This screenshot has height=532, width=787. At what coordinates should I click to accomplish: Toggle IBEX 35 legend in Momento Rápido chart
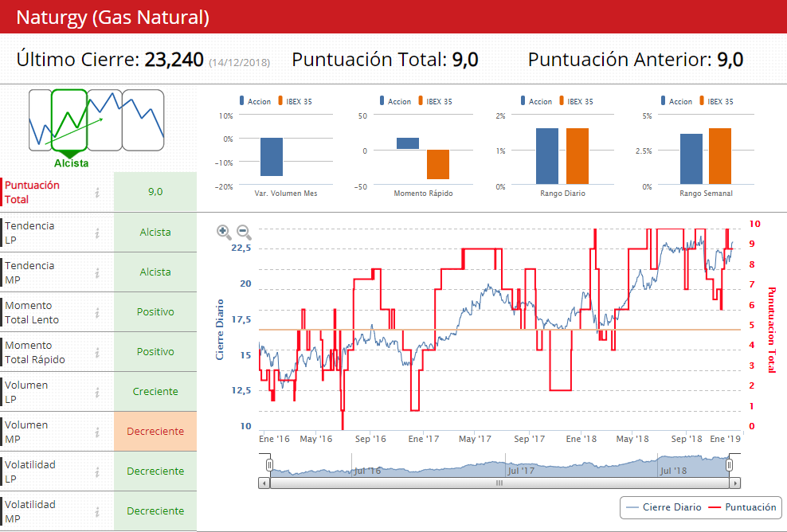[x=435, y=101]
